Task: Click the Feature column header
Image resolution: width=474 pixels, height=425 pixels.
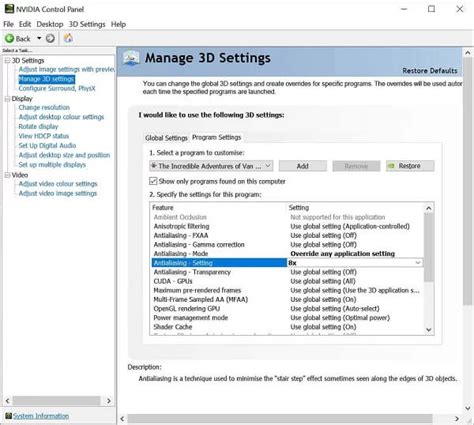Action: pos(218,207)
